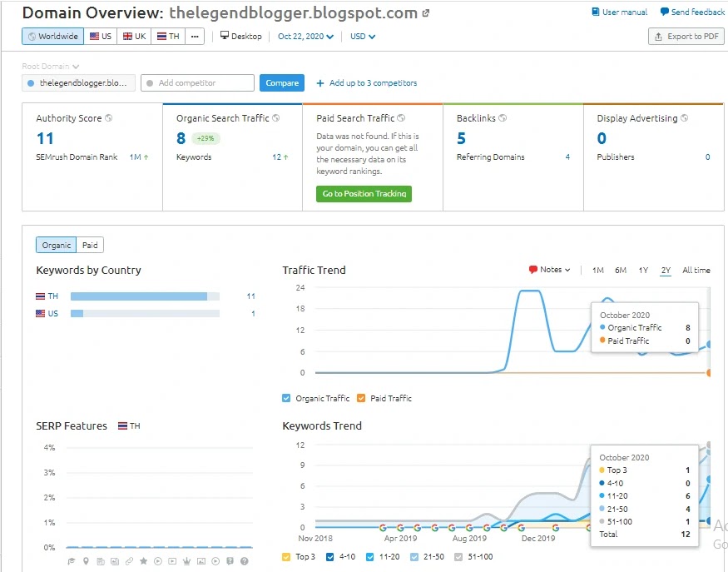Open the User manual link
Image resolution: width=728 pixels, height=572 pixels.
pyautogui.click(x=620, y=12)
